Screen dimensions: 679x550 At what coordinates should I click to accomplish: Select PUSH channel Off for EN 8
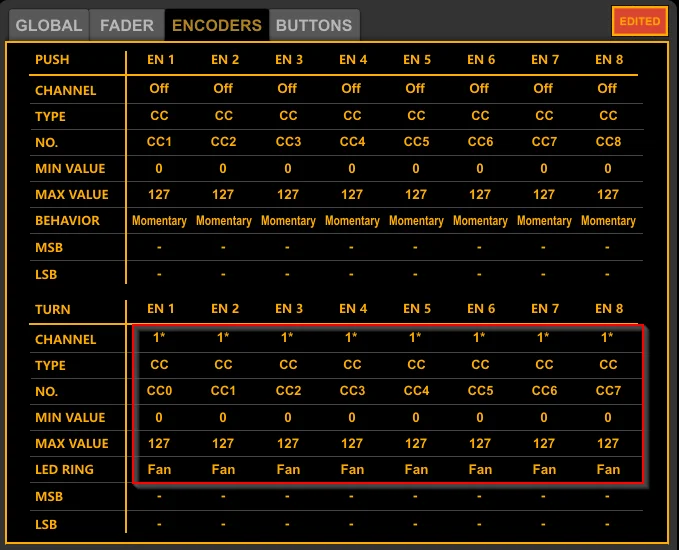[x=607, y=88]
